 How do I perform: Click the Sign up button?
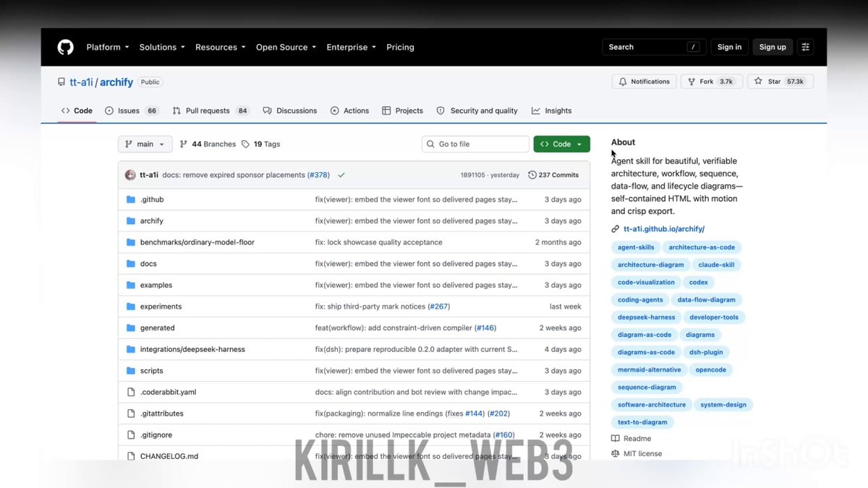click(x=773, y=47)
